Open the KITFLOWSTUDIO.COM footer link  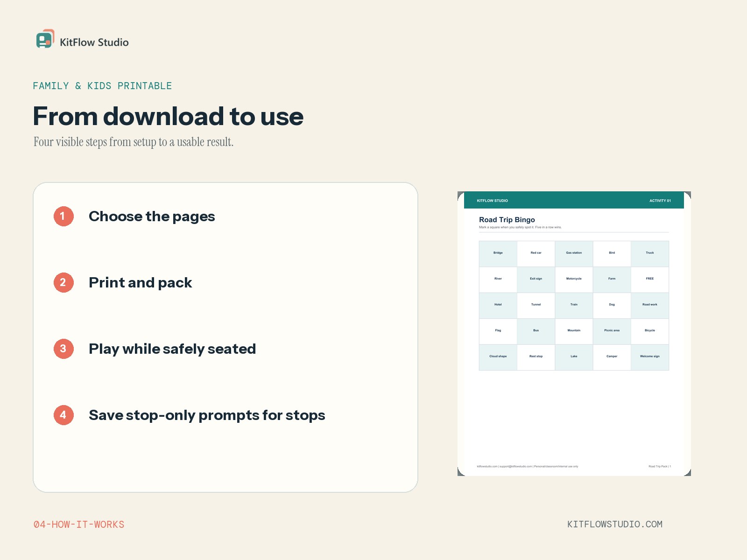(615, 524)
